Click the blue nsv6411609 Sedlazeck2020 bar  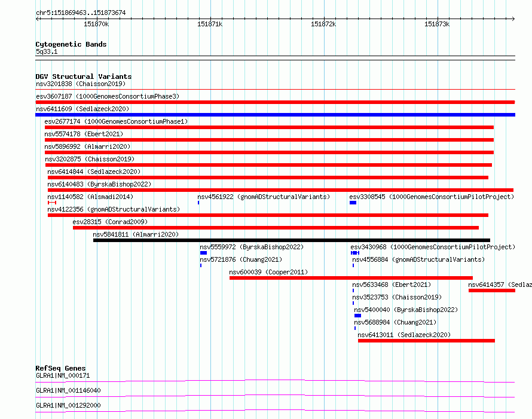point(275,115)
